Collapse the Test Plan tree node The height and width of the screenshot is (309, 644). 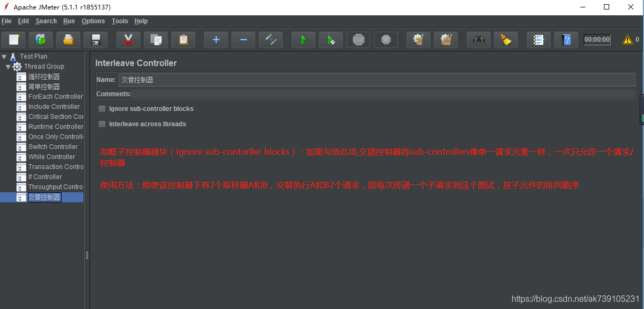point(4,57)
